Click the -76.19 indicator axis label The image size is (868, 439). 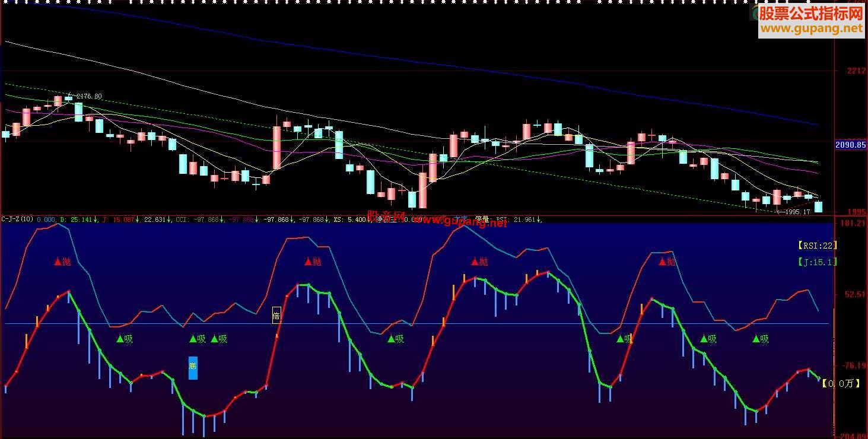[853, 365]
